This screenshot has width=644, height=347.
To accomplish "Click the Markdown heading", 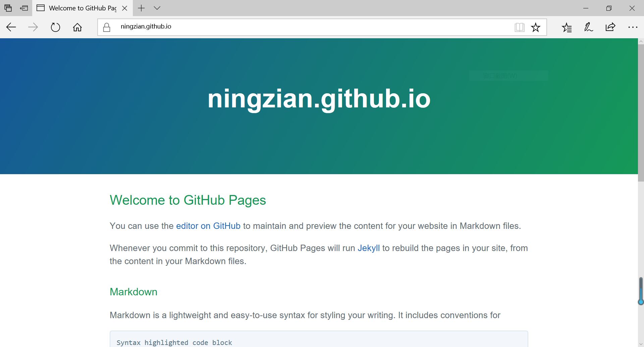I will (x=133, y=292).
